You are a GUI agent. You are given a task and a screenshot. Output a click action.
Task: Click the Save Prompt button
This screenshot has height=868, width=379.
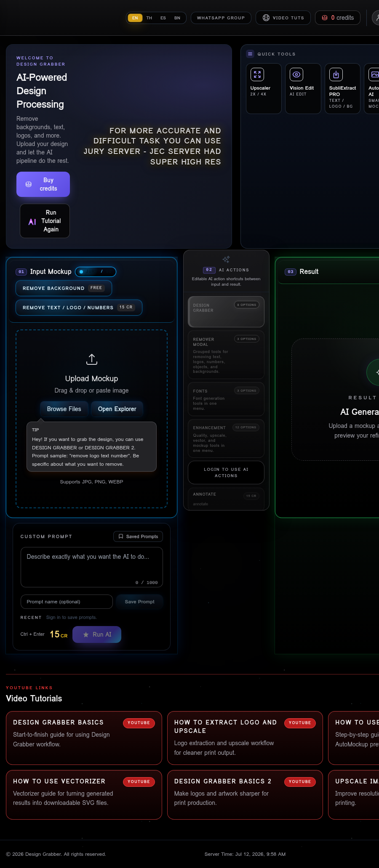(x=140, y=602)
